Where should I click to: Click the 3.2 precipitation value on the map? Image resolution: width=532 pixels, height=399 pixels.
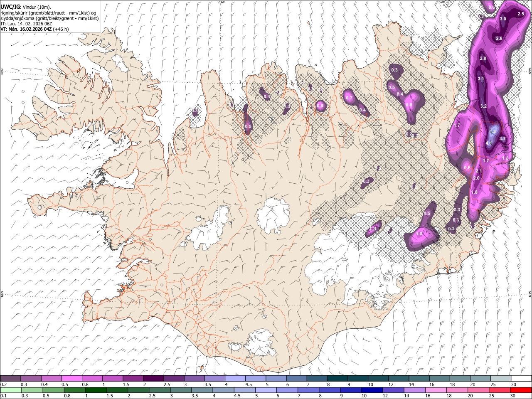click(x=483, y=106)
